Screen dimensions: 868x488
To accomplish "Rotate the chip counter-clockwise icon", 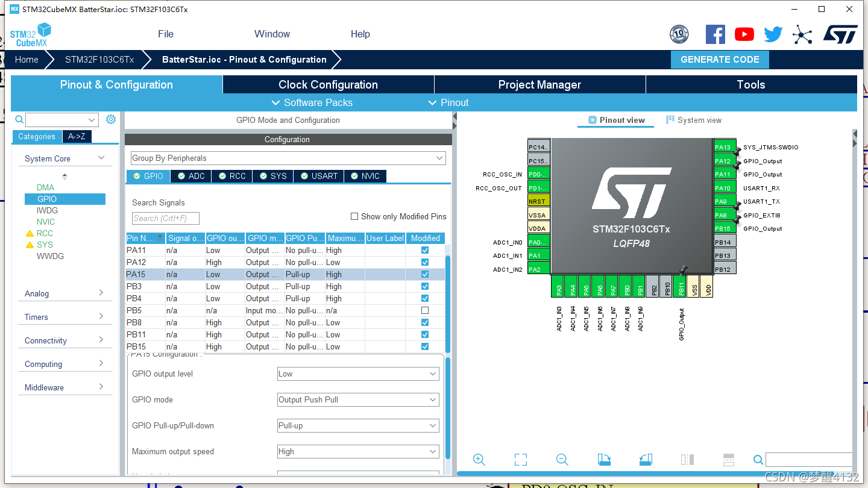I will click(646, 460).
